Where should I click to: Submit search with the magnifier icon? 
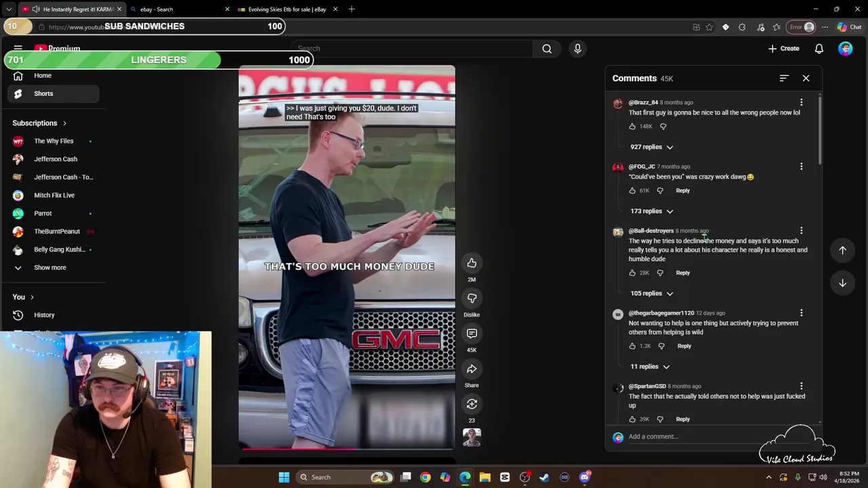547,49
